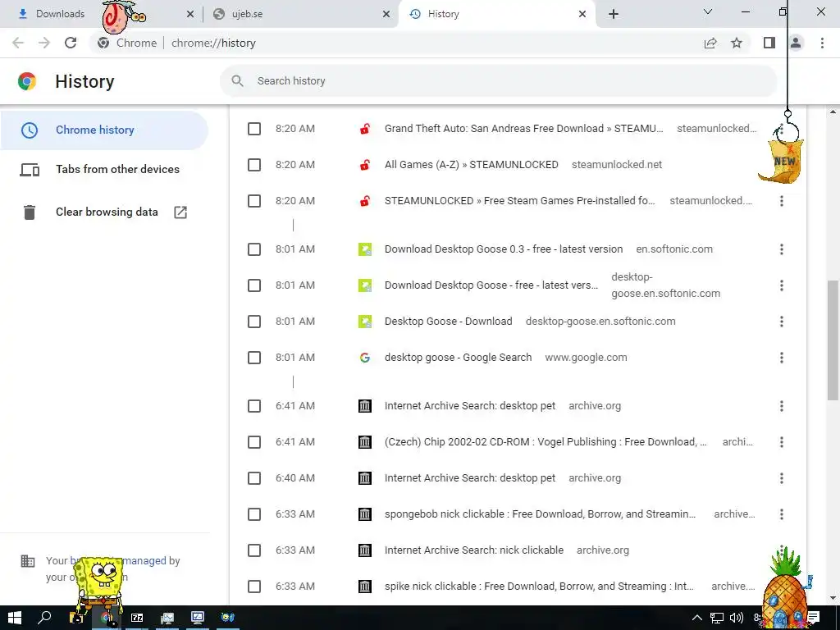Open Grand Theft Auto San Andreas Free Download link
840x630 pixels.
[x=523, y=129]
